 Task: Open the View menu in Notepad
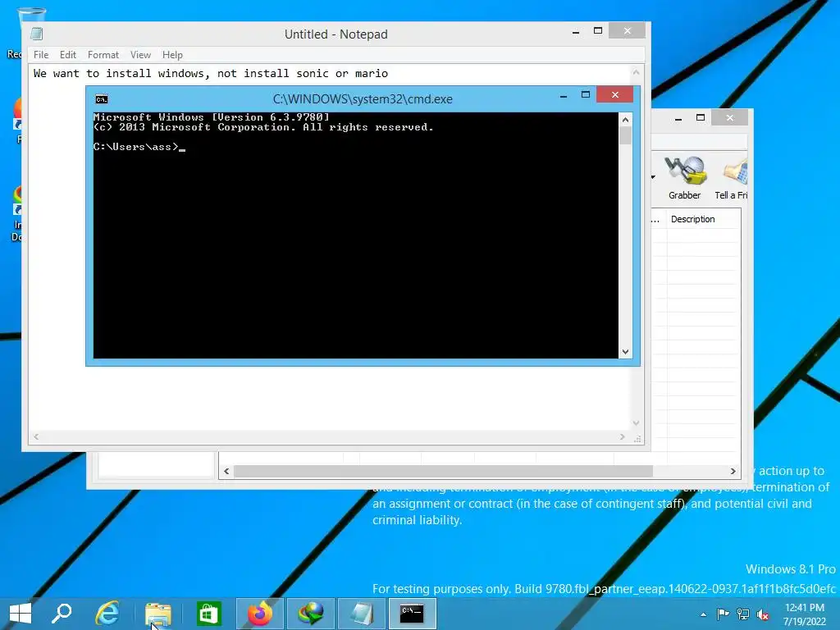[140, 55]
